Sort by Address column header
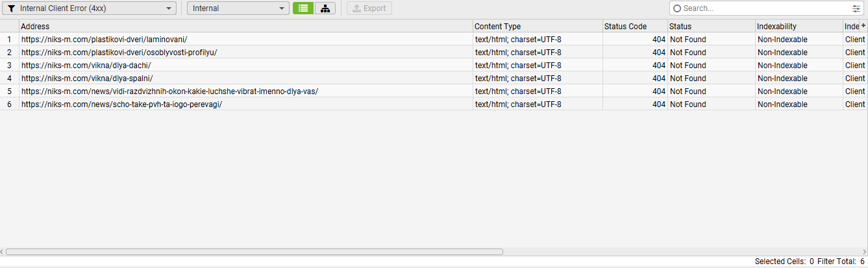Viewport: 868px width, 268px height. click(x=245, y=27)
